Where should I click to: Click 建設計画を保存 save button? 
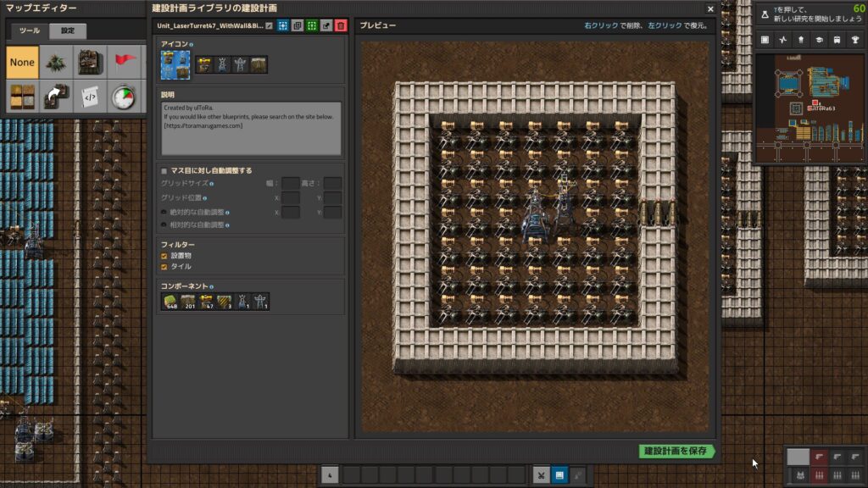(x=676, y=451)
